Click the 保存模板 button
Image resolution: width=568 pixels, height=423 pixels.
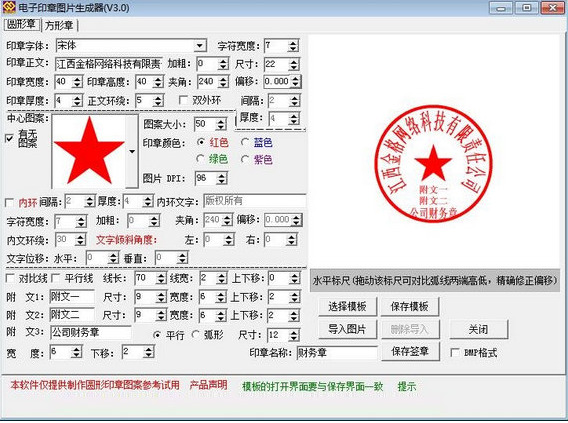(x=410, y=306)
